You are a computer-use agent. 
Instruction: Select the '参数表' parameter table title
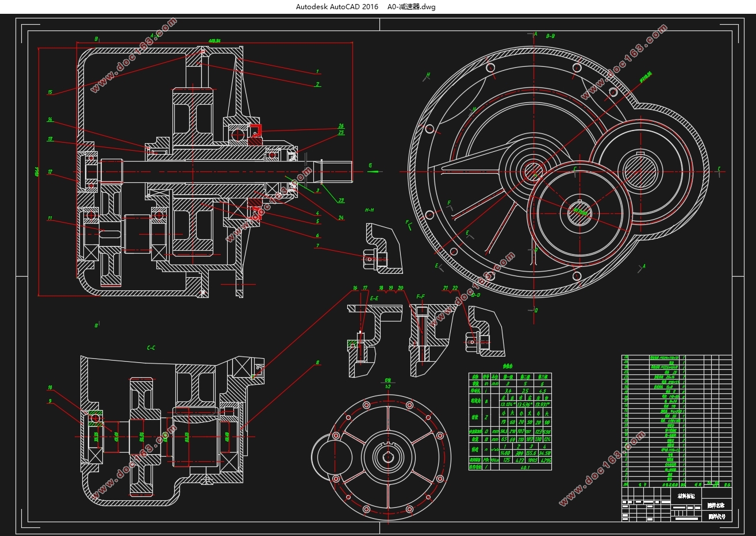click(508, 366)
